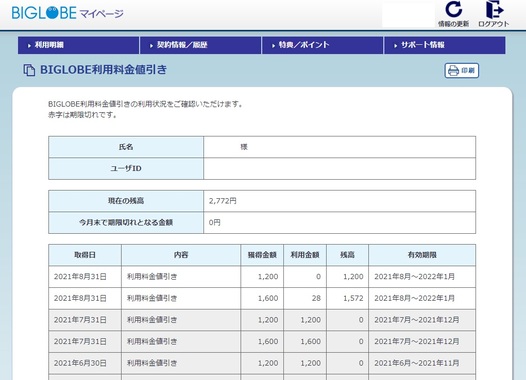
Task: Click the 様 honorific in name row
Action: pos(244,147)
